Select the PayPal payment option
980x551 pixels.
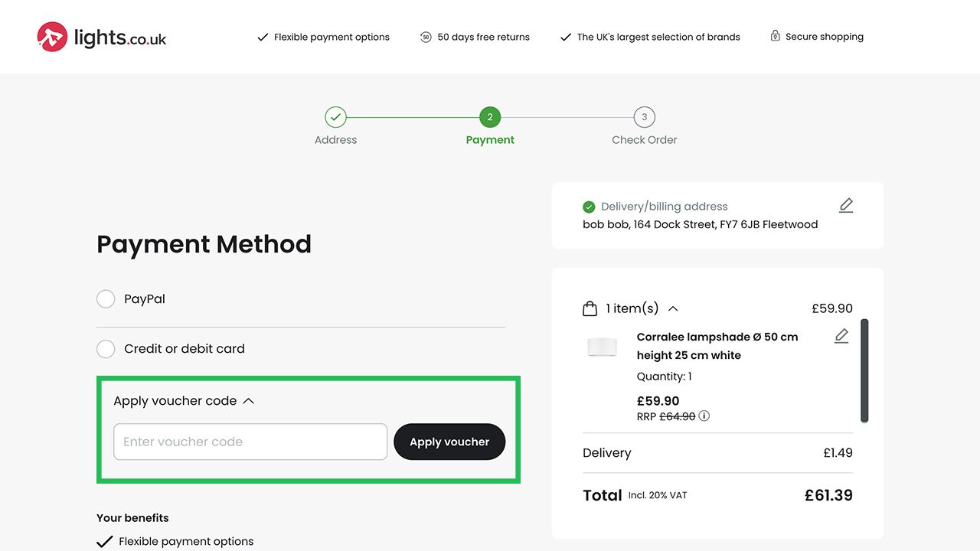click(x=106, y=299)
